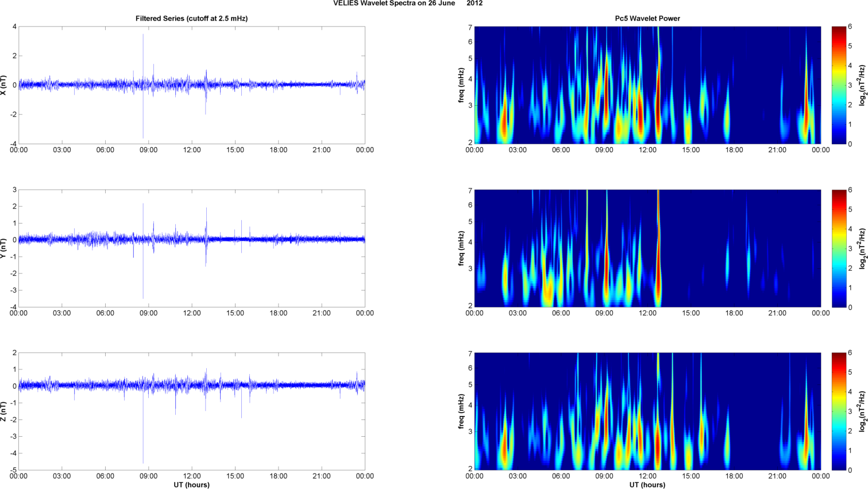The height and width of the screenshot is (489, 868).
Task: Click the top wavelet power spectrogram
Action: point(647,85)
